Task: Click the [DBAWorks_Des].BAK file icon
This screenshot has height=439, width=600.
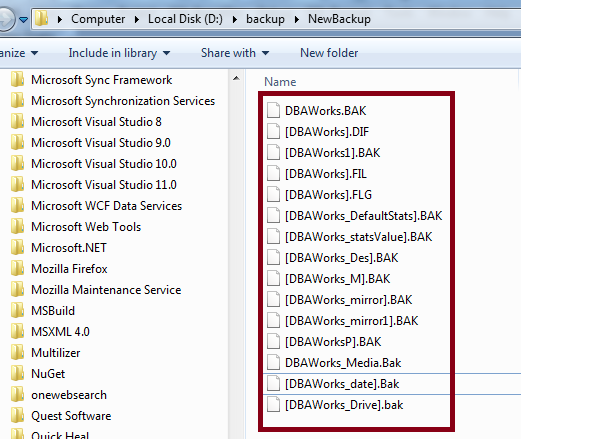Action: (x=273, y=258)
